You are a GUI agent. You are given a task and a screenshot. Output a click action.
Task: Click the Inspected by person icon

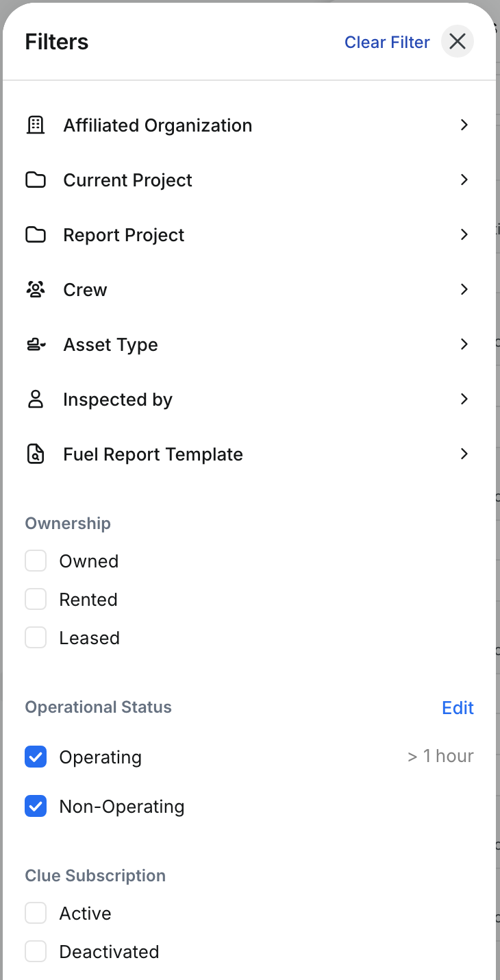click(x=36, y=400)
